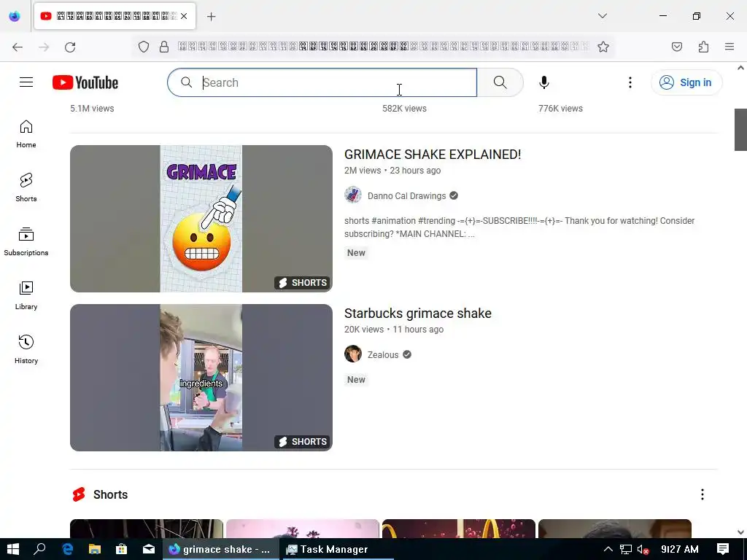Start voice search with the microphone icon
This screenshot has width=747, height=560.
pos(543,82)
